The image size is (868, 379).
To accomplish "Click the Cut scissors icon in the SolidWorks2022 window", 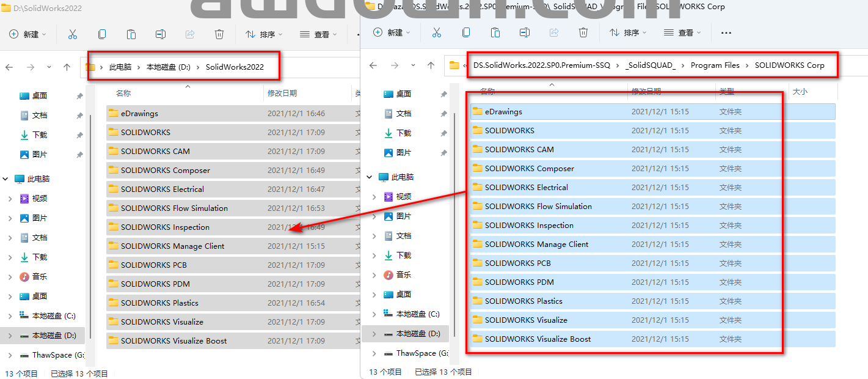I will [73, 34].
